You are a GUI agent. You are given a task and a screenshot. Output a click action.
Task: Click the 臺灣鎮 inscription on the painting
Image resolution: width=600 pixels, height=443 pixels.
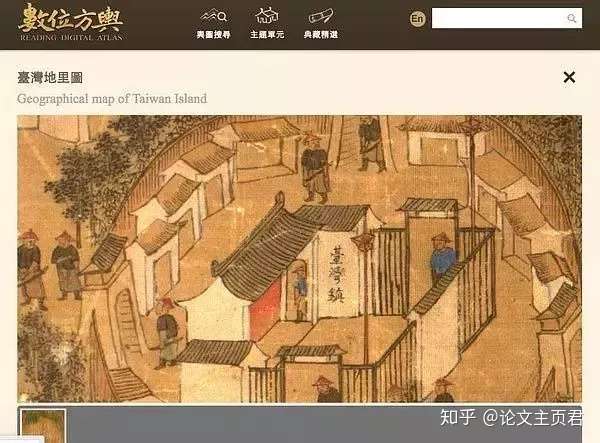336,274
